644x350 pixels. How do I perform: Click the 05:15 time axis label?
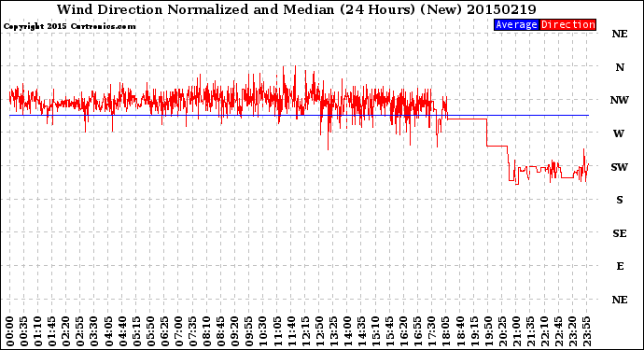coord(136,331)
